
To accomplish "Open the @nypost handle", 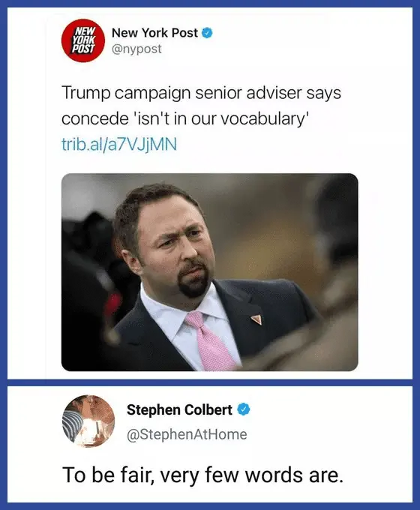I will 136,49.
